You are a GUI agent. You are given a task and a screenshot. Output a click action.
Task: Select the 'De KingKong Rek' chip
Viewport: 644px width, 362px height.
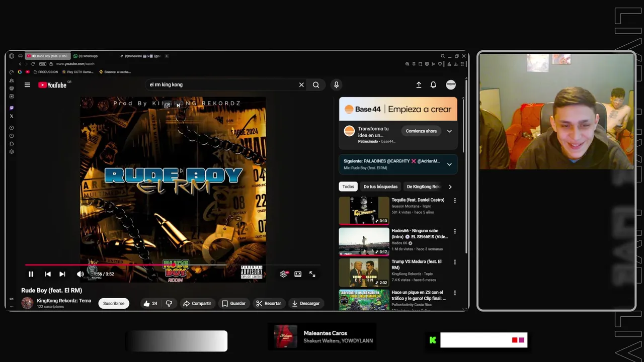pyautogui.click(x=424, y=187)
